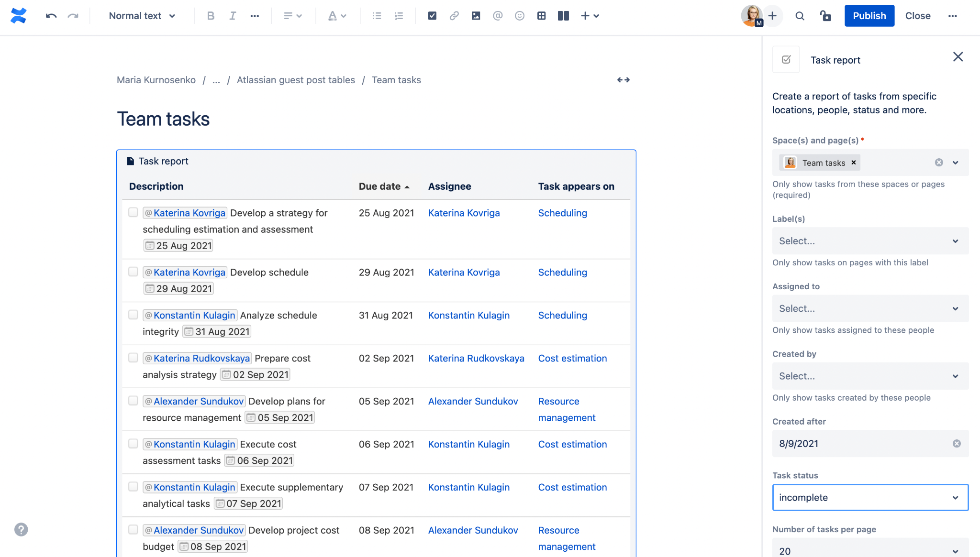Click the task report panel icon
The width and height of the screenshot is (980, 557).
[x=785, y=60]
